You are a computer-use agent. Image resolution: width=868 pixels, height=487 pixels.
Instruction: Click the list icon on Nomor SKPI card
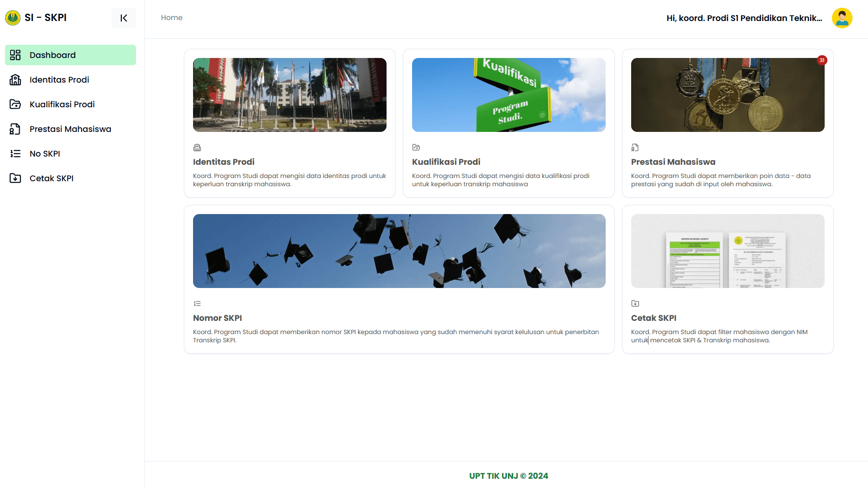coord(197,303)
